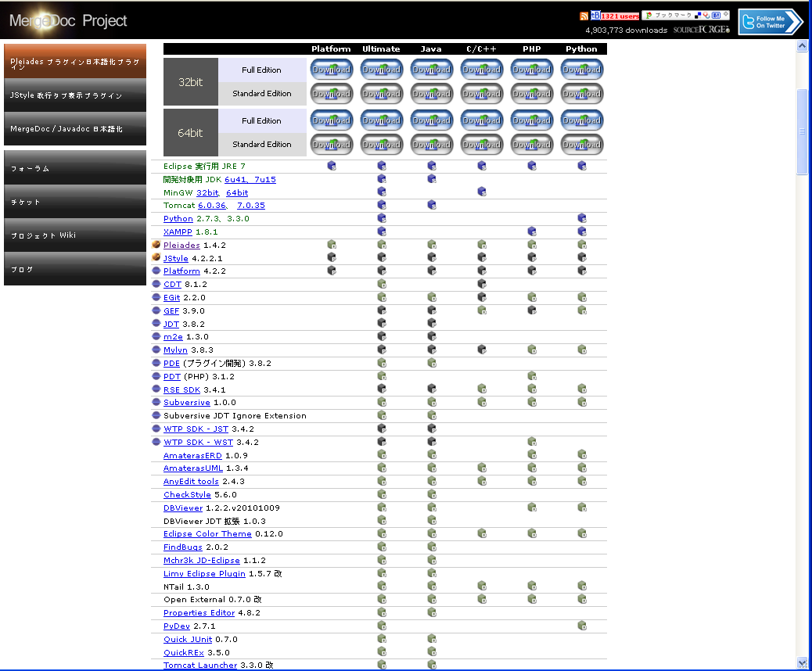Screen dimensions: 812x671
Task: Open the プロジェクト Wiki sidebar item
Action: point(75,235)
